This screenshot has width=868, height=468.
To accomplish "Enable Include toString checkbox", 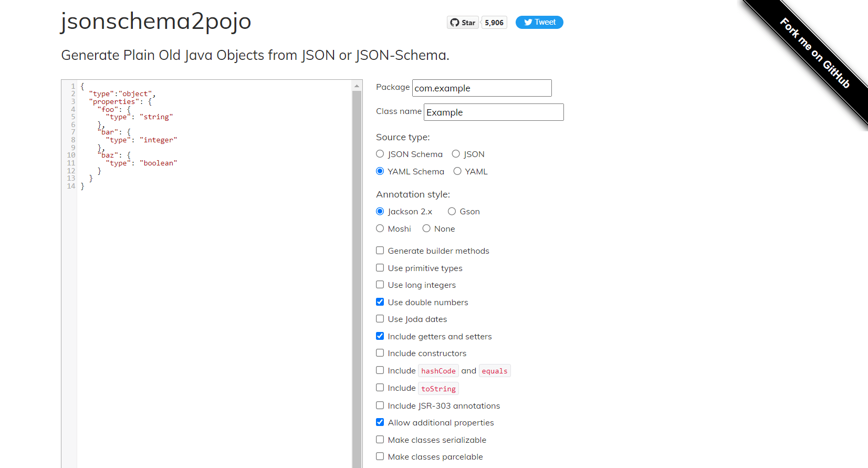I will coord(380,388).
